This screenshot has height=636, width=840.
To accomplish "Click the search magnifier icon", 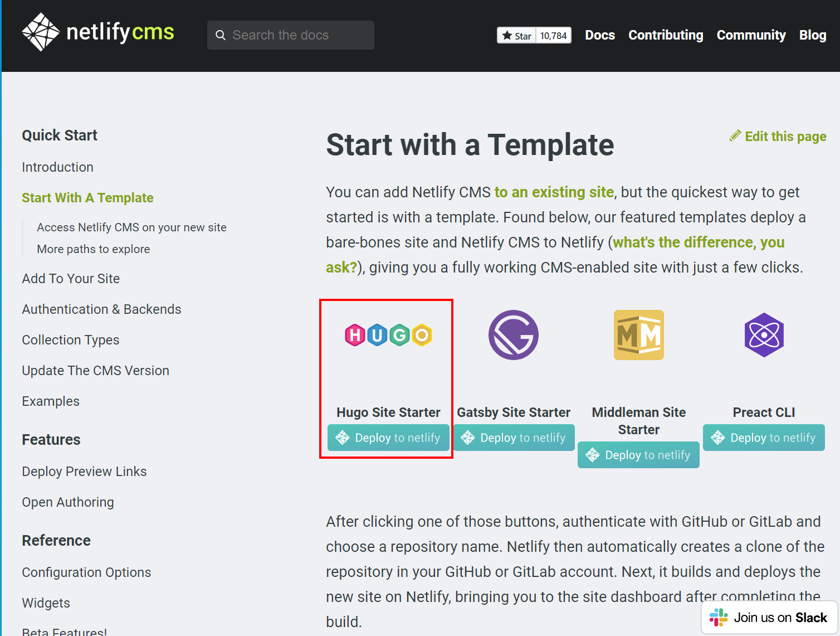I will tap(221, 35).
